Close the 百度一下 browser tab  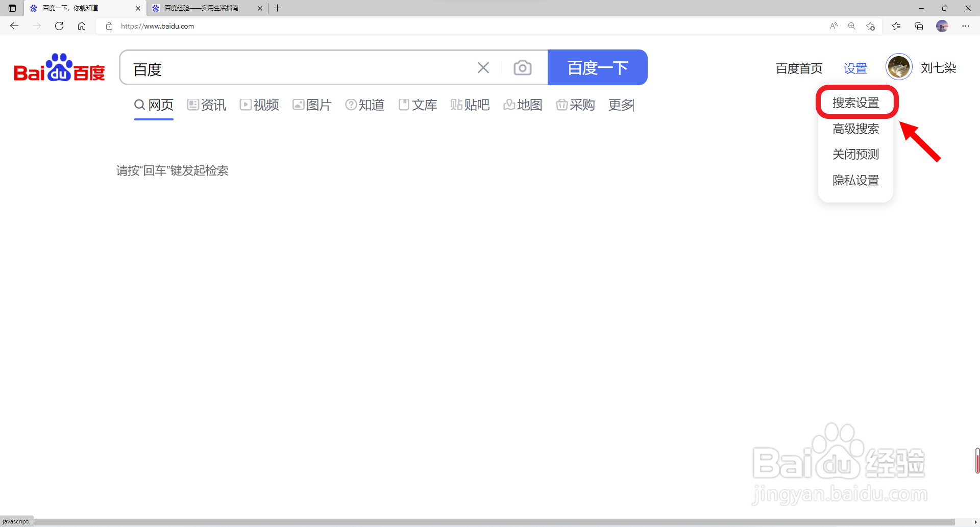pos(138,8)
